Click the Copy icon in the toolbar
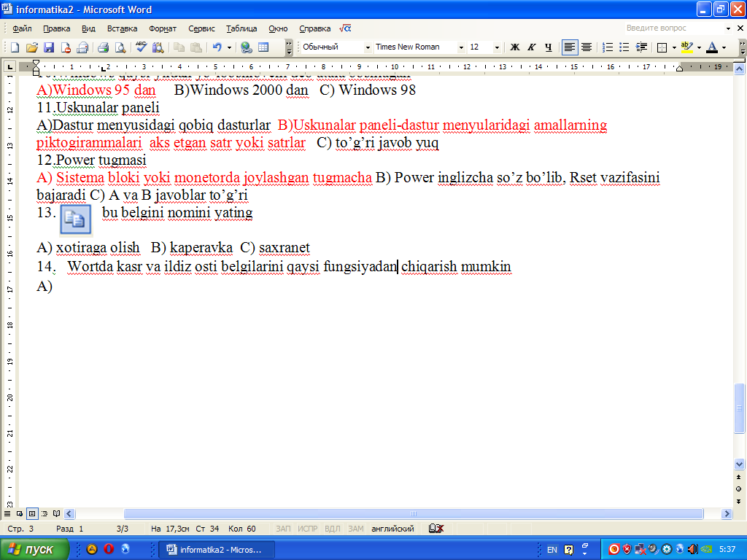The height and width of the screenshot is (560, 747). [x=179, y=47]
